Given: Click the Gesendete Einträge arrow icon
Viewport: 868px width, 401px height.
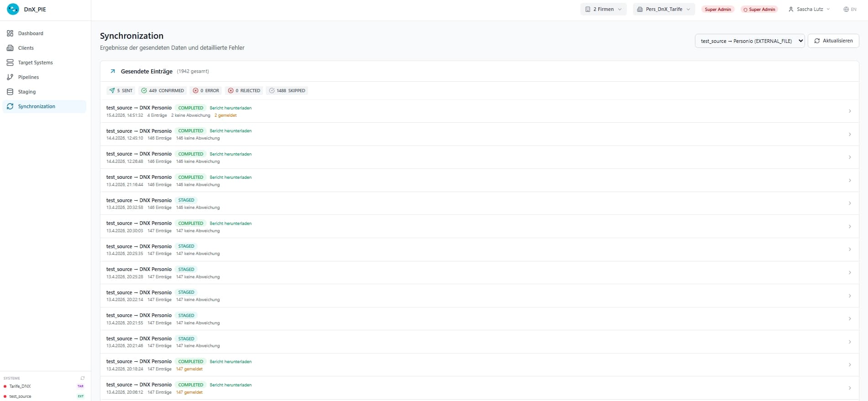Looking at the screenshot, I should [x=113, y=71].
